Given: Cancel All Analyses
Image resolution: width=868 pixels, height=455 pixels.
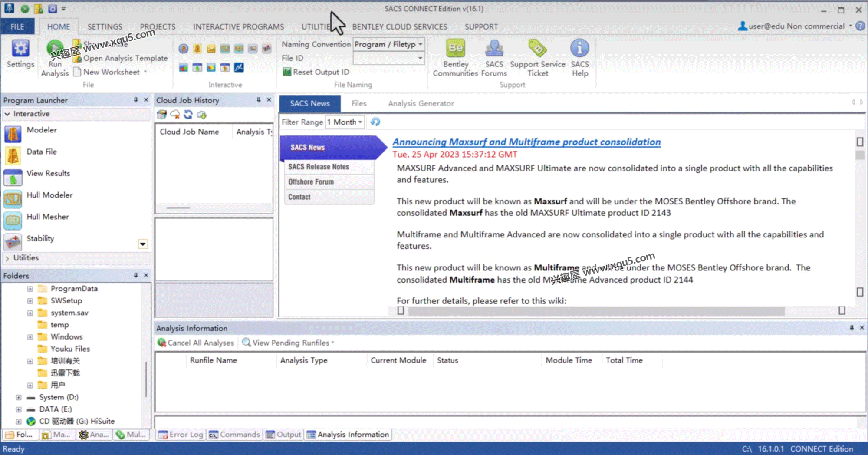Looking at the screenshot, I should point(196,343).
